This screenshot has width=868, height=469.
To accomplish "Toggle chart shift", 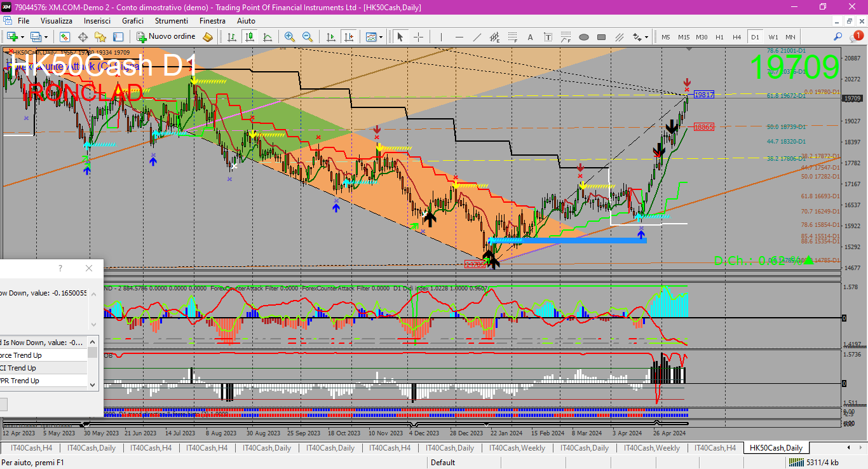I will [x=348, y=37].
